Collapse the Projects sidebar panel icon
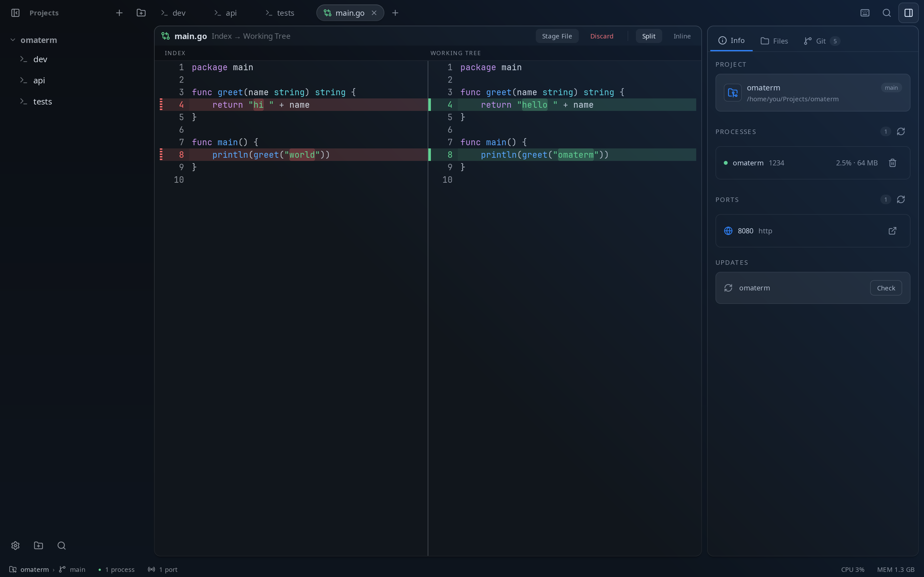The height and width of the screenshot is (577, 924). tap(15, 13)
